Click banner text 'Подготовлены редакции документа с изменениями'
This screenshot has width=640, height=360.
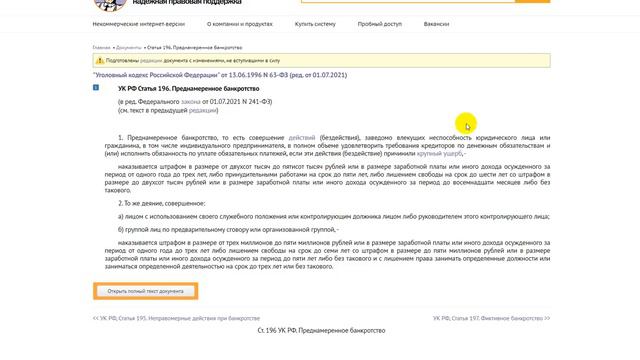193,60
